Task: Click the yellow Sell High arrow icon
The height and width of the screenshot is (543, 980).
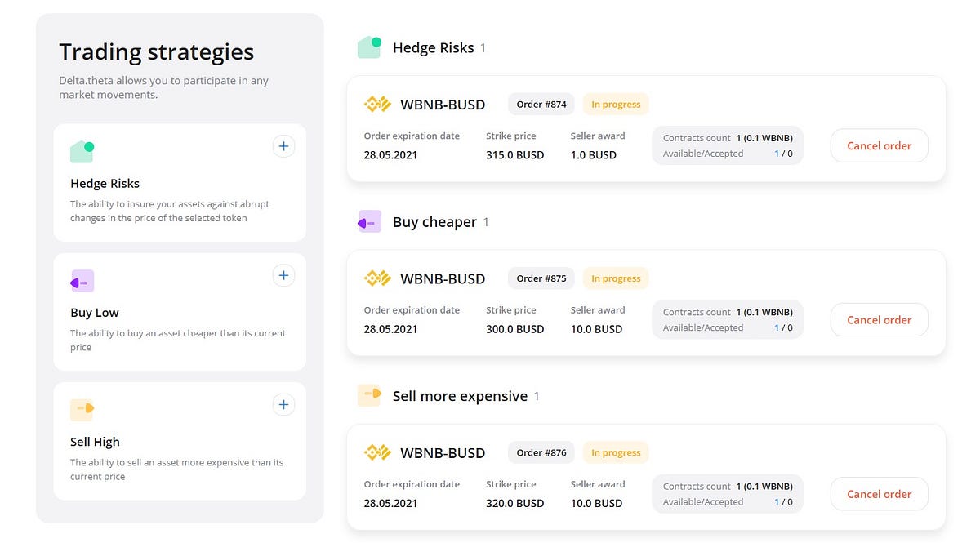Action: (x=82, y=410)
